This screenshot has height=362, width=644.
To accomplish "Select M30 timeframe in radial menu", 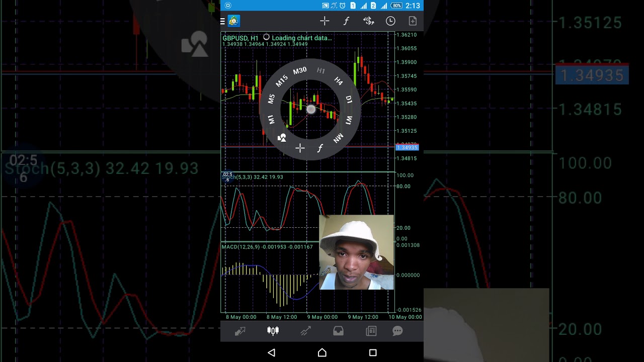I will 300,71.
